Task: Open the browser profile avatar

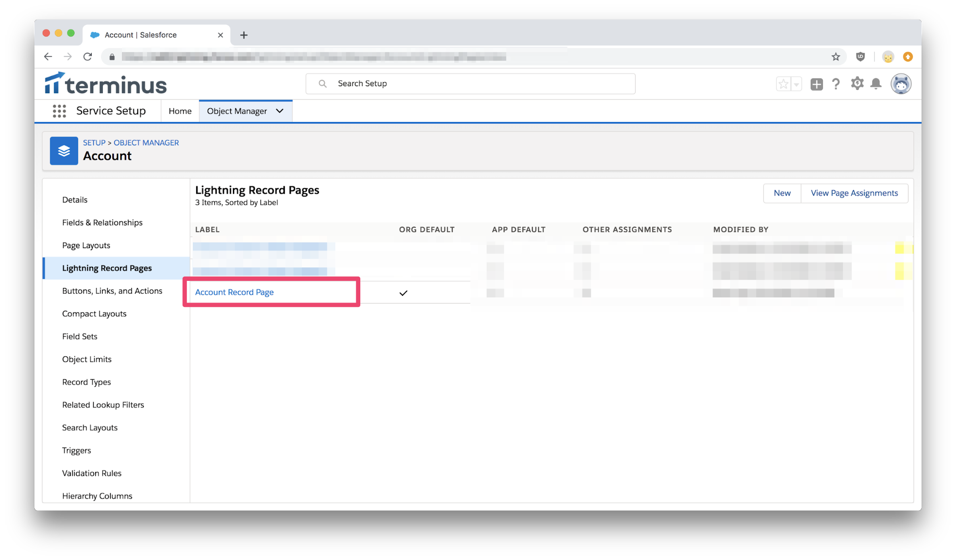Action: coord(888,57)
